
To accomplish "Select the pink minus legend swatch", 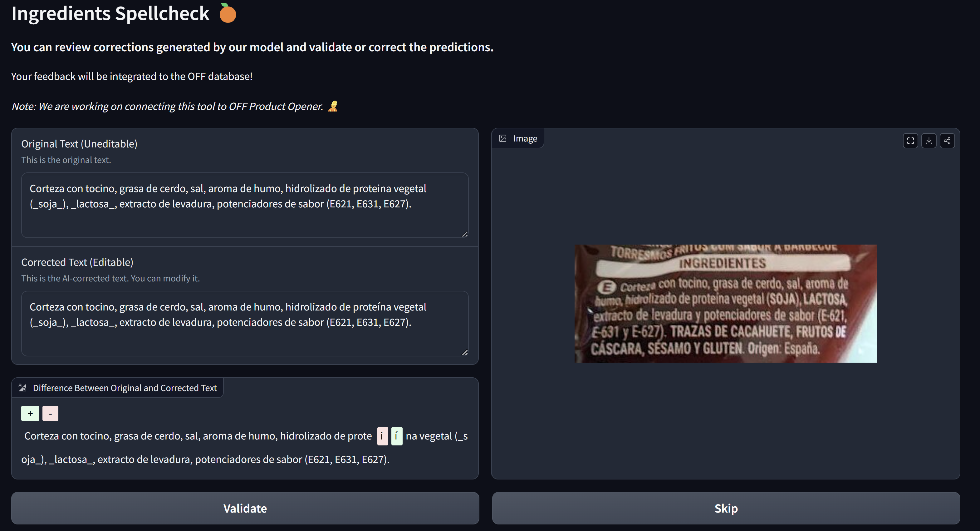I will tap(50, 413).
